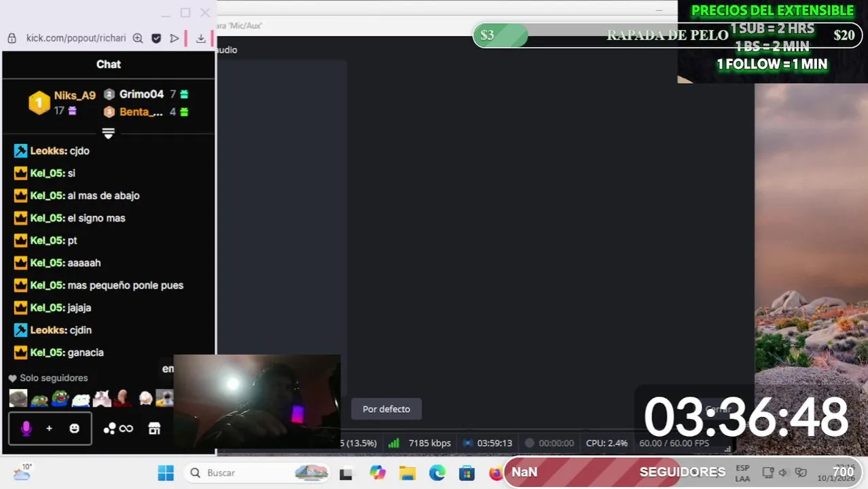868x489 pixels.
Task: Click the message 'jajaja'
Action: tap(79, 308)
